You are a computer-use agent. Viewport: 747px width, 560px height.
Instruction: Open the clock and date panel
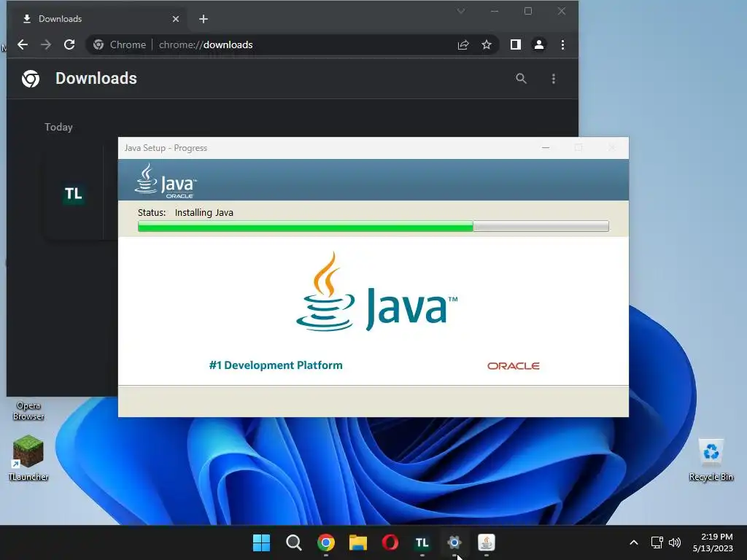coord(713,542)
